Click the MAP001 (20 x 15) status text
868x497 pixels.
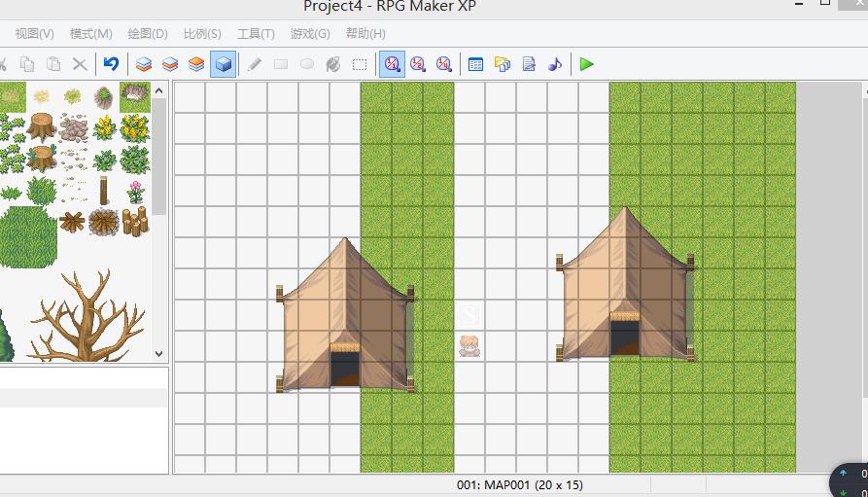click(x=520, y=484)
